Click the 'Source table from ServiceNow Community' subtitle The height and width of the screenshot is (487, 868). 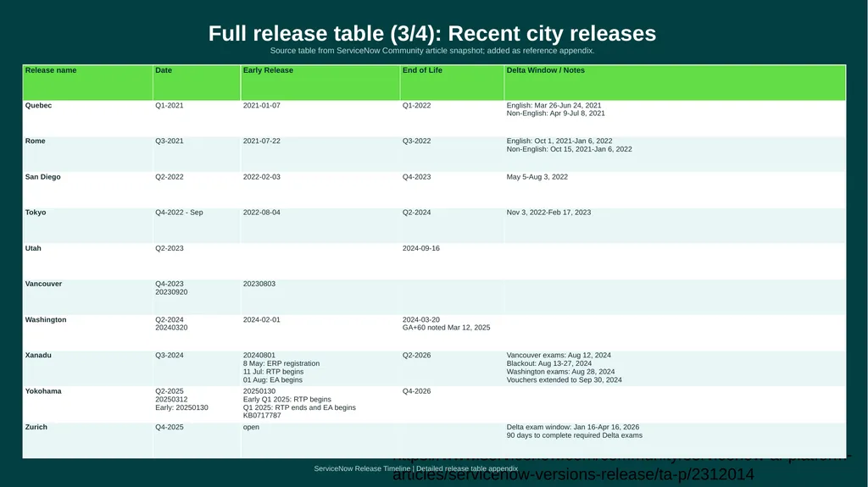click(x=431, y=50)
